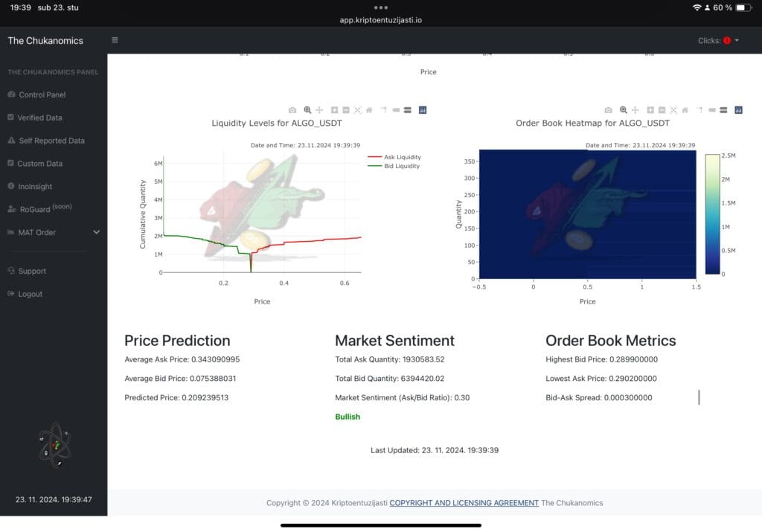The height and width of the screenshot is (532, 762).
Task: Click the Chukanomics atom logo in the sidebar
Action: (54, 444)
